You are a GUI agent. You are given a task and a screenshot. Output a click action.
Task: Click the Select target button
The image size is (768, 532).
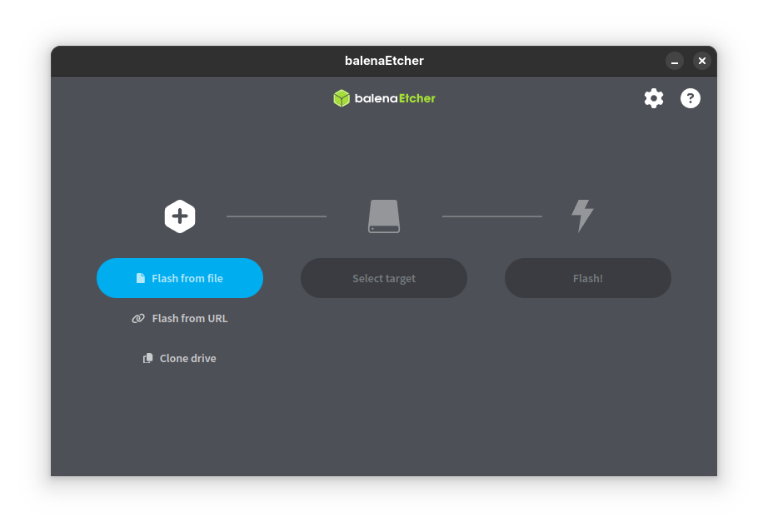coord(384,278)
